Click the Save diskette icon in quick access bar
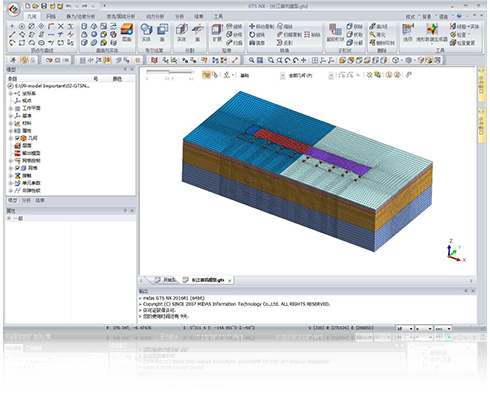 44,6
